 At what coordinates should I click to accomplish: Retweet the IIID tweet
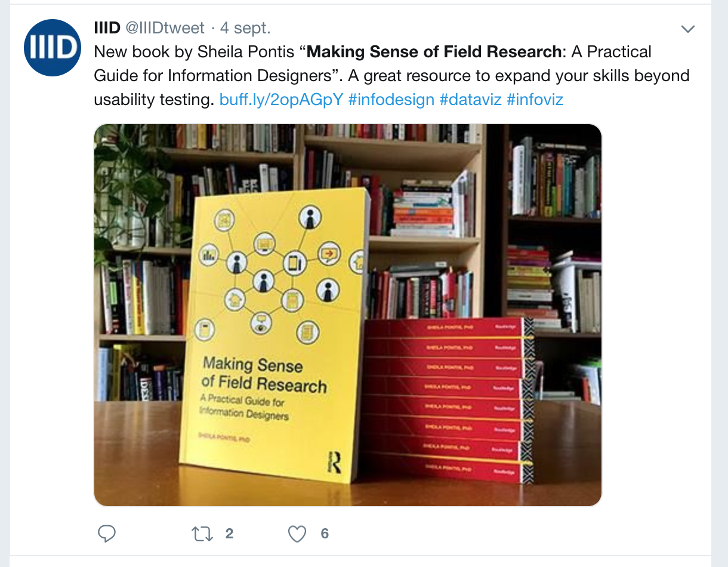tap(202, 534)
